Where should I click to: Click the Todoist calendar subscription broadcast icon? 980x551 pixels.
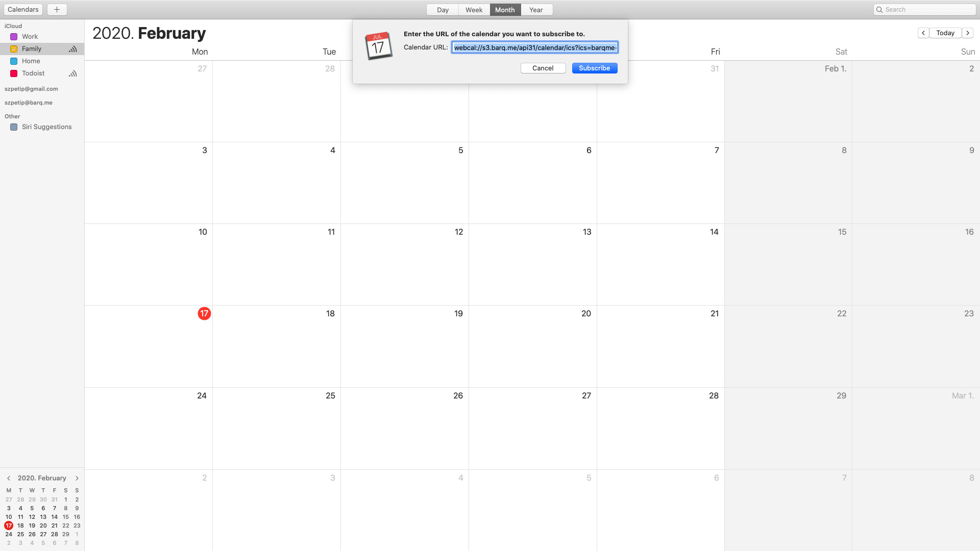[73, 73]
